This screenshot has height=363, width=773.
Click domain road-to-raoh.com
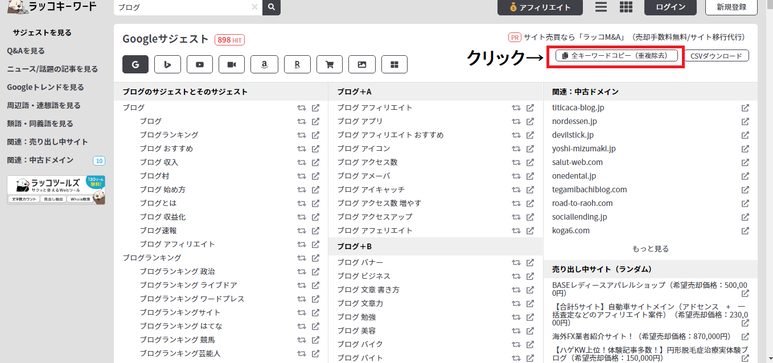(582, 203)
